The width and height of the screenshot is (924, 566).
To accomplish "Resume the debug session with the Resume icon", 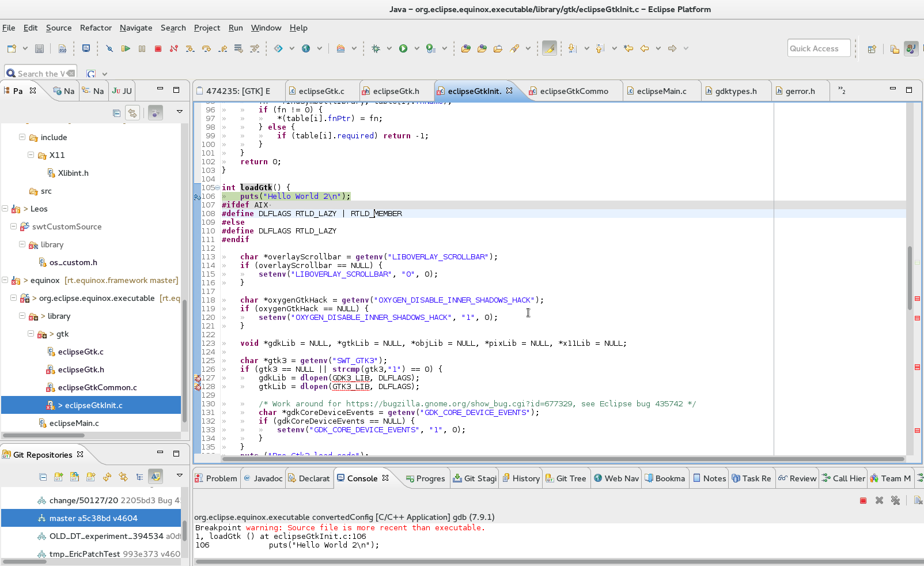I will pyautogui.click(x=126, y=48).
